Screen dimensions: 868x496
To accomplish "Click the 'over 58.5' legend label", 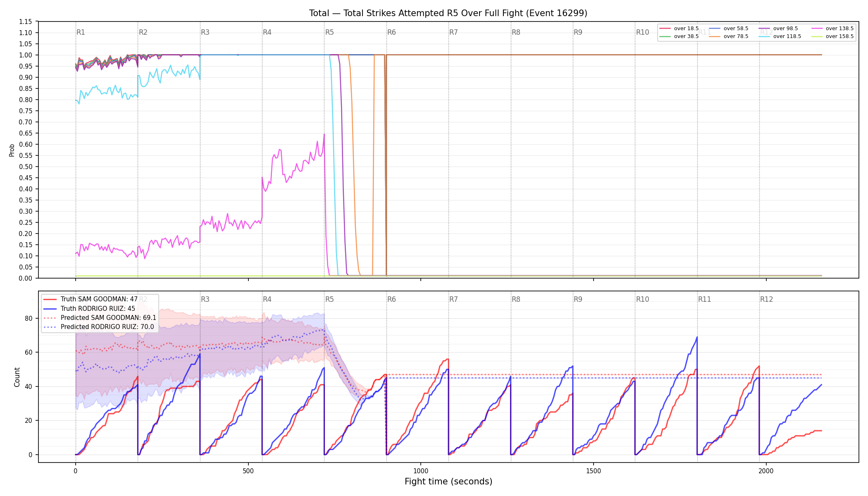I will [x=736, y=29].
